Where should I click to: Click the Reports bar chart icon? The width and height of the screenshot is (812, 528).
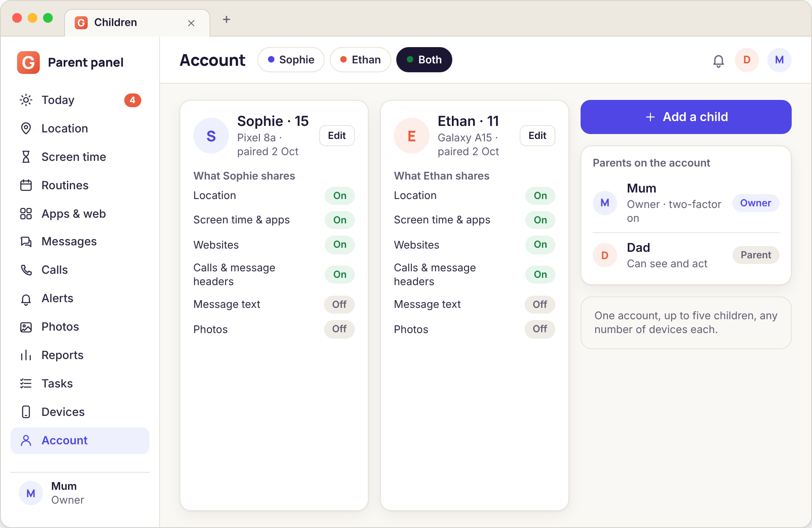click(x=26, y=355)
